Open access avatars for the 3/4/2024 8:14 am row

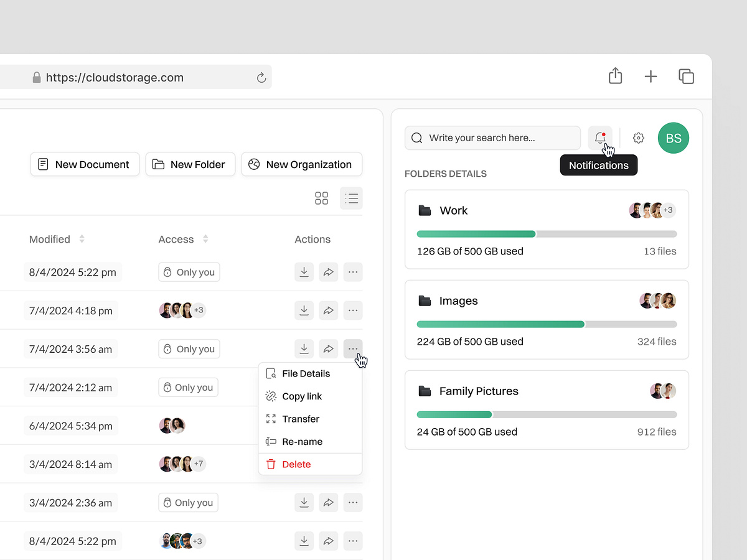point(182,464)
